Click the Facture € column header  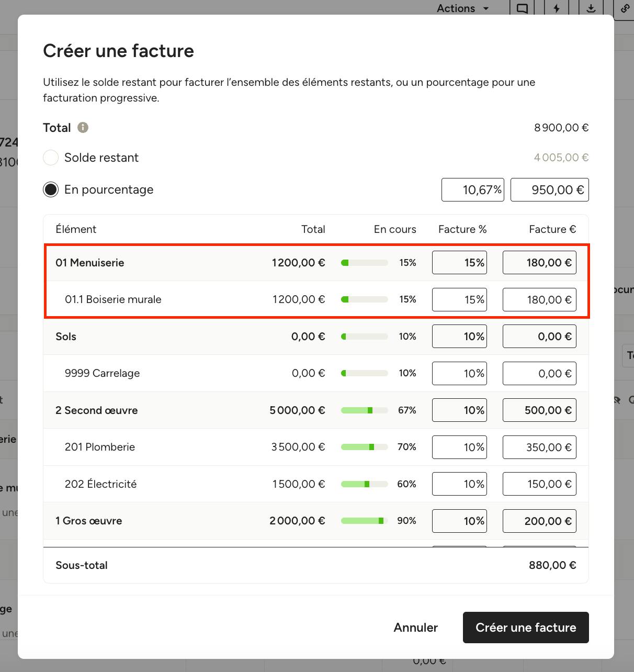(552, 229)
